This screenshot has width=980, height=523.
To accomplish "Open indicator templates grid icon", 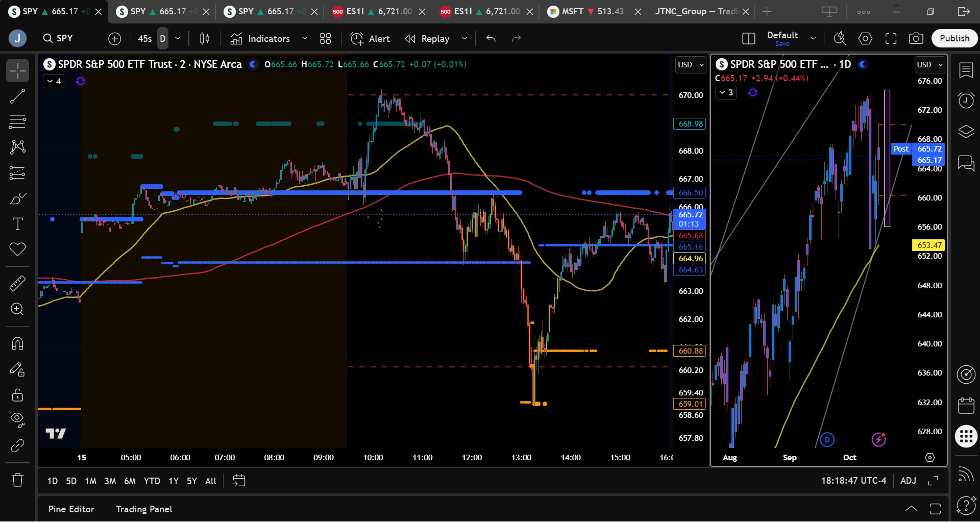I will click(x=325, y=39).
